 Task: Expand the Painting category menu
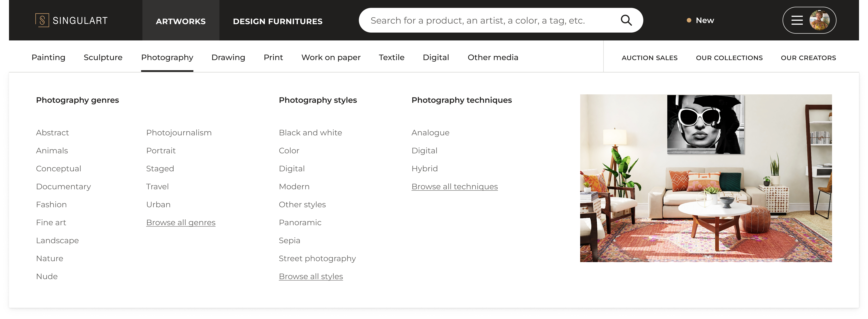pyautogui.click(x=49, y=57)
